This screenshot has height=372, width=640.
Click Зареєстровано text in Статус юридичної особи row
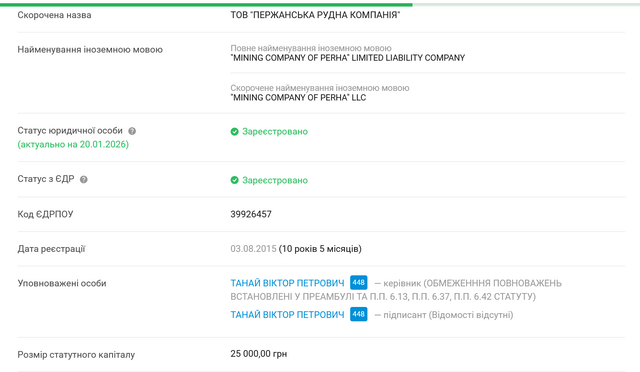[275, 131]
